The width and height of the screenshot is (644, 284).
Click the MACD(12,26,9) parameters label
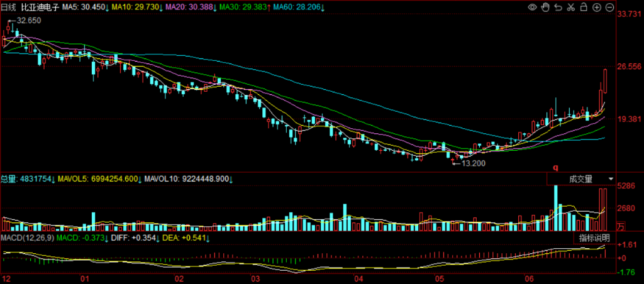[x=27, y=238]
